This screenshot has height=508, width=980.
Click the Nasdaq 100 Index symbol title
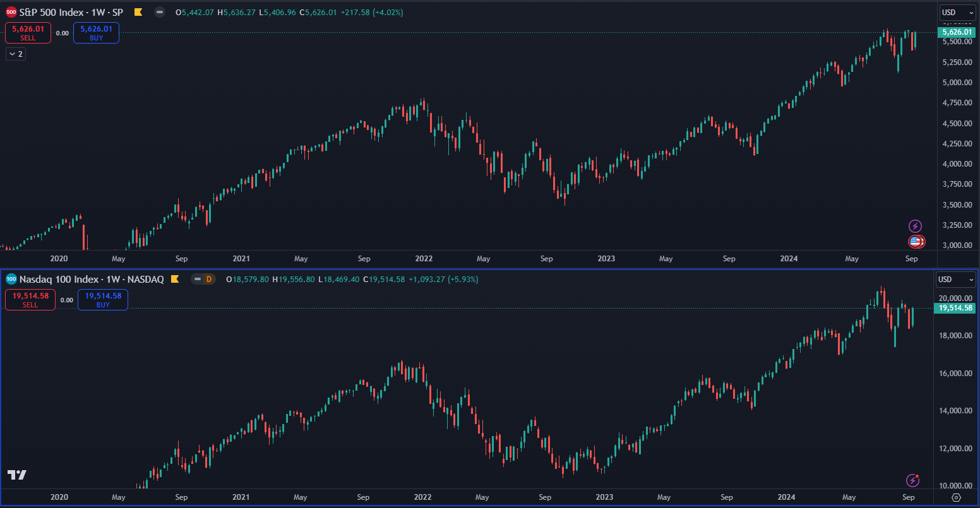[92, 279]
